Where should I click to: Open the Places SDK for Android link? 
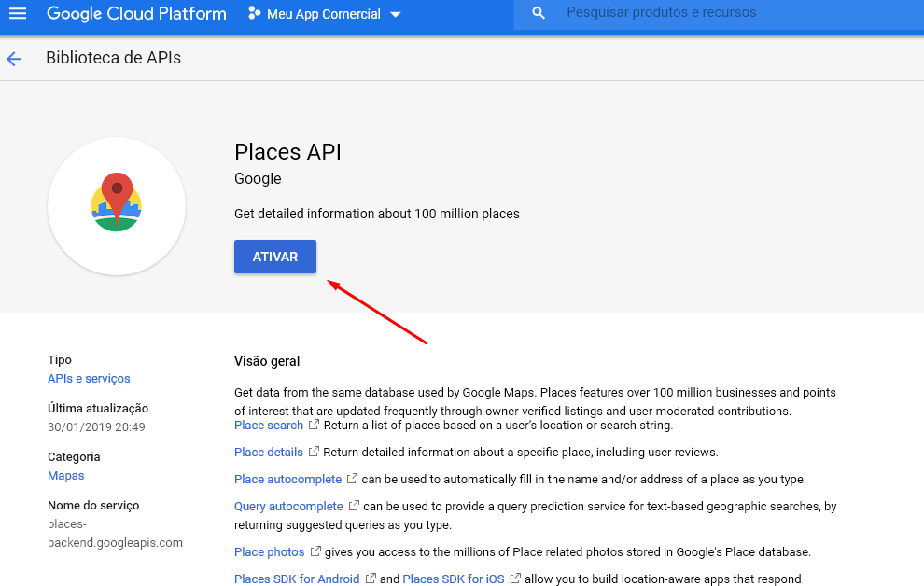[297, 579]
